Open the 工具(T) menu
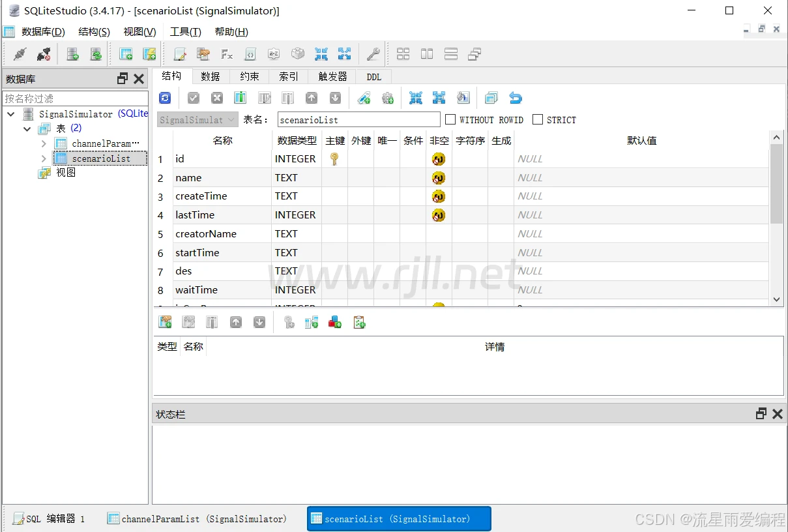Screen dimensions: 788x532 click(x=185, y=32)
